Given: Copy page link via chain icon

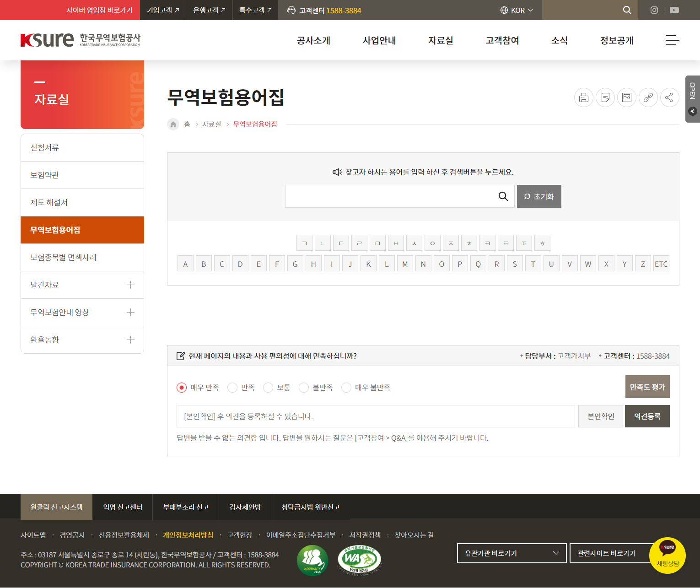Looking at the screenshot, I should click(648, 97).
